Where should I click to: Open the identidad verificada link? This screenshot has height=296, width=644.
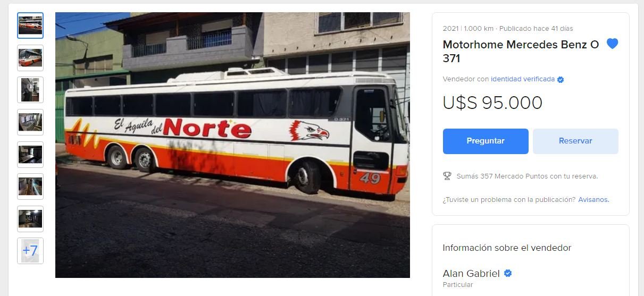[x=522, y=79]
